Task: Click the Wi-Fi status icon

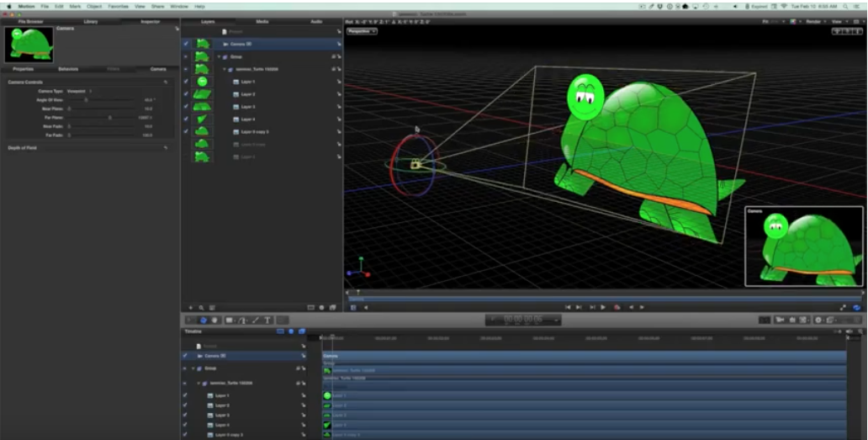Action: click(x=784, y=6)
